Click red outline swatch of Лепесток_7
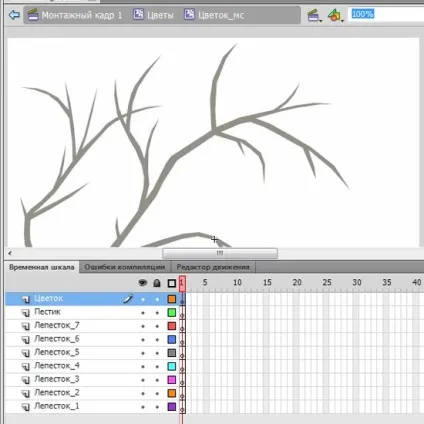Viewport: 424px width, 424px height. point(172,326)
